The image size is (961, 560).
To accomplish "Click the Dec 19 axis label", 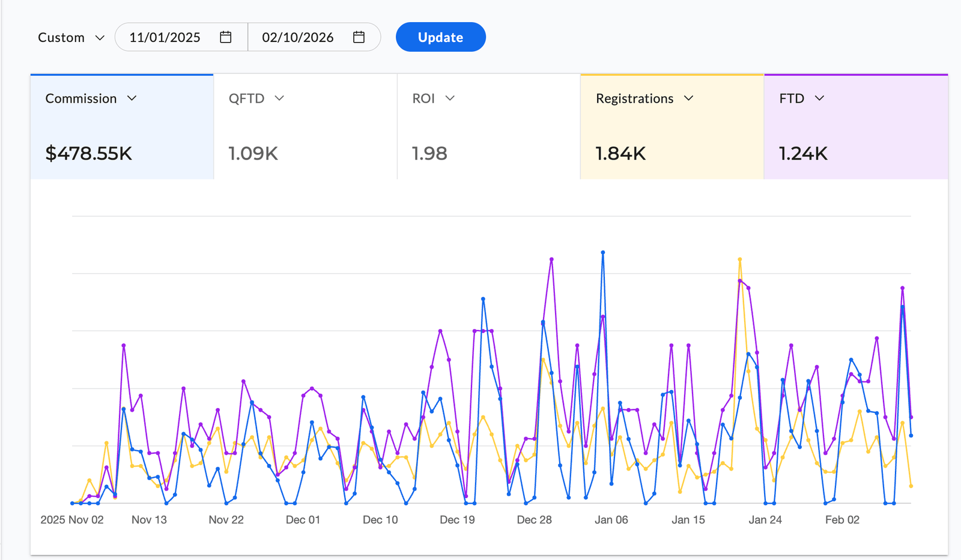I will point(457,520).
